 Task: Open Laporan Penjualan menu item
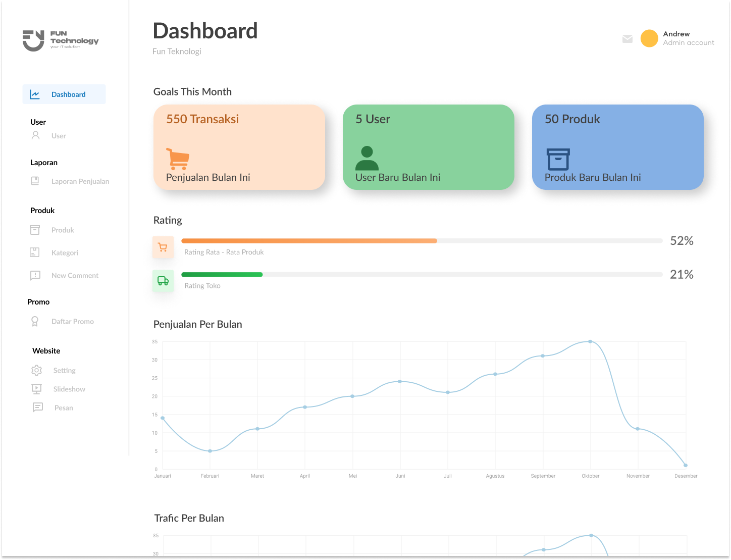[80, 181]
